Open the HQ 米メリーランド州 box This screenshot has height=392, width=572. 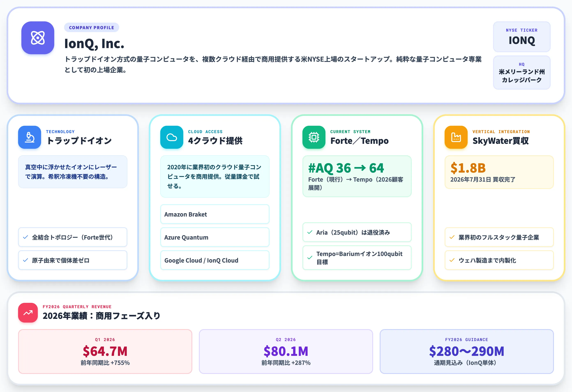(x=521, y=72)
